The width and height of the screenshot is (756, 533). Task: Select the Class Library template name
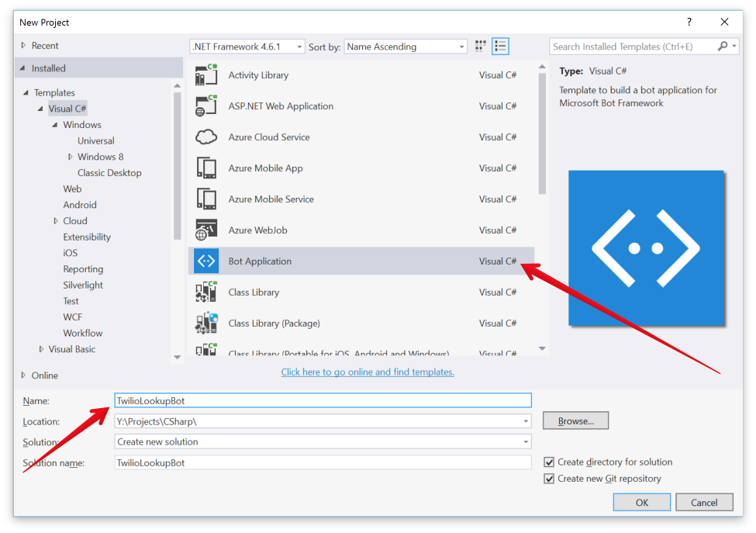[x=254, y=292]
